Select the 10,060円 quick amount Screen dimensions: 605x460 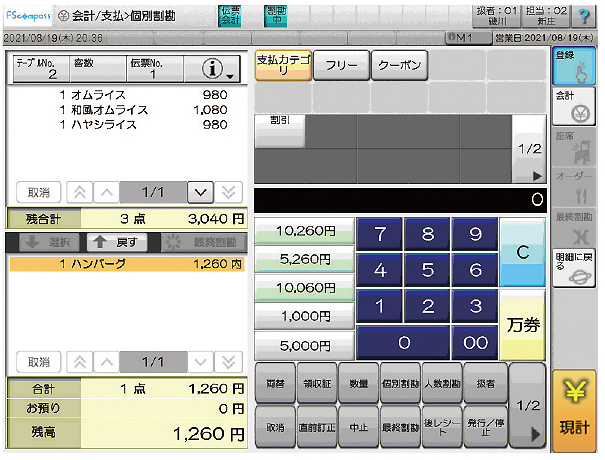click(x=305, y=288)
